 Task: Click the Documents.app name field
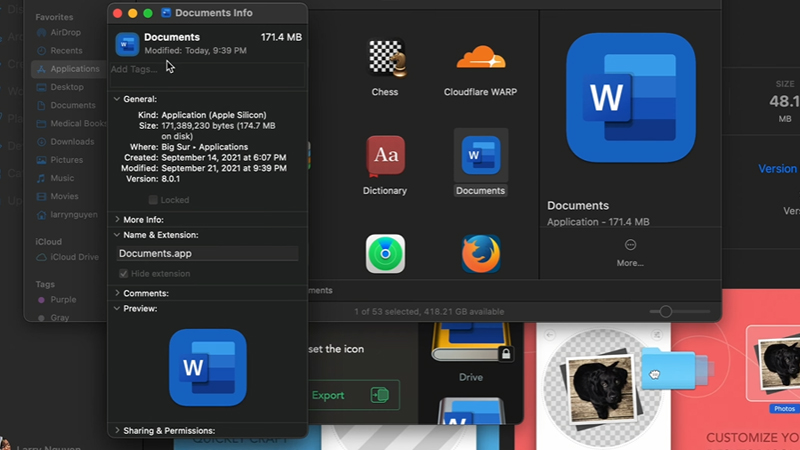click(x=206, y=253)
